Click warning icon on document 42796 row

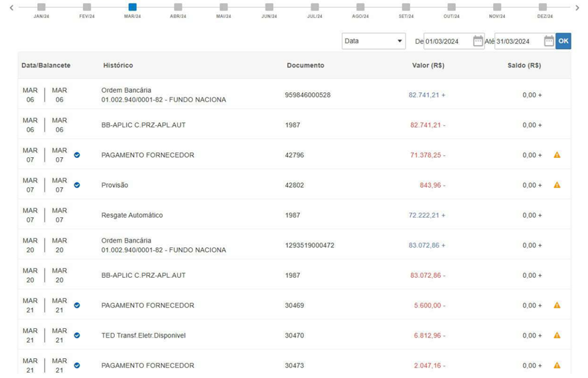coord(557,155)
